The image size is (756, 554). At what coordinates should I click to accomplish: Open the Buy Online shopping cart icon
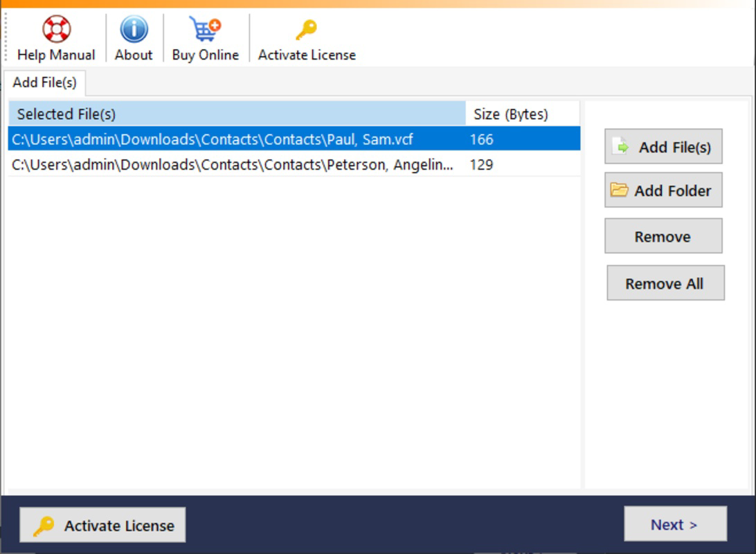pyautogui.click(x=205, y=29)
